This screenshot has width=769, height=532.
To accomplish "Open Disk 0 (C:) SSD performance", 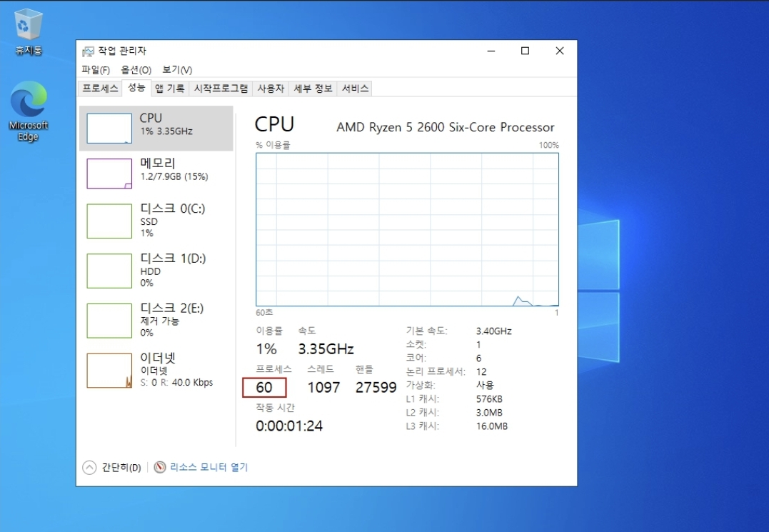I will click(x=109, y=221).
